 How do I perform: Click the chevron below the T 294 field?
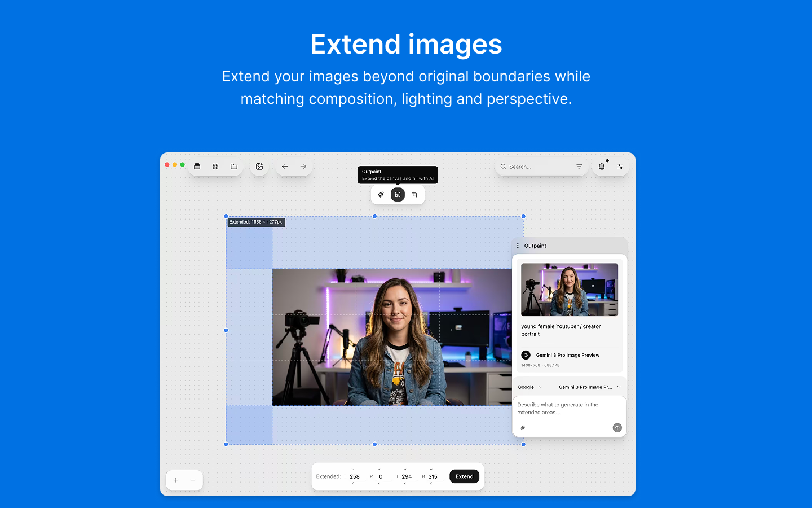pos(405,483)
